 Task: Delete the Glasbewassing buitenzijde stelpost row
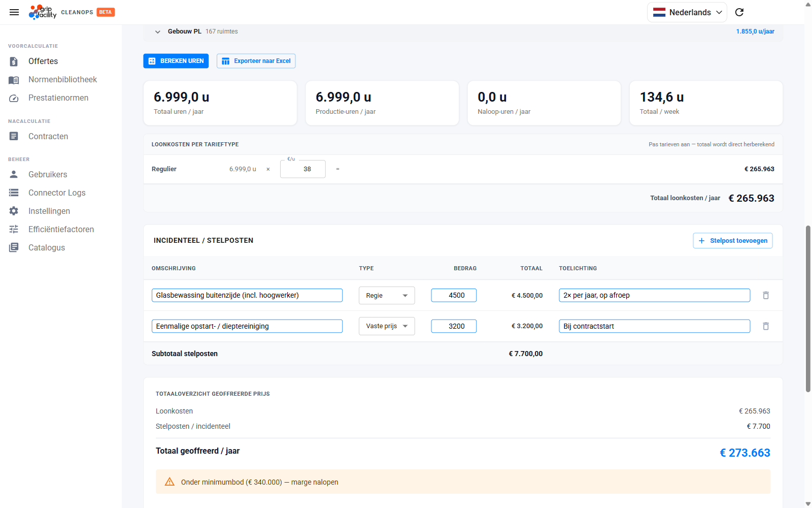[x=766, y=295]
